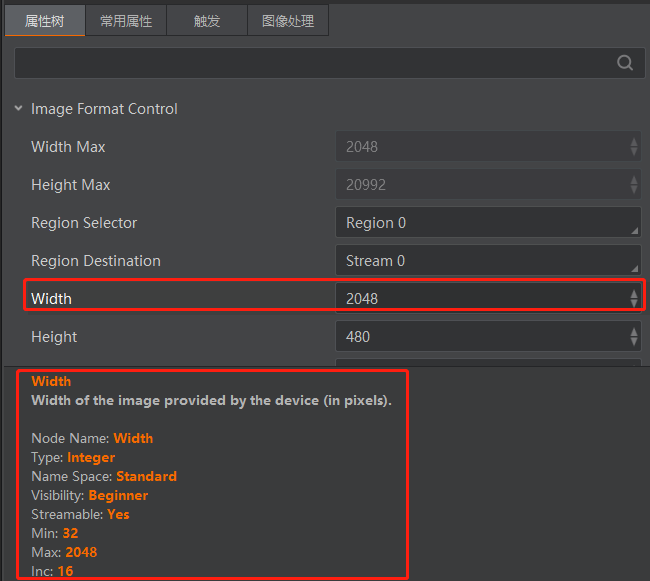Decrease Width using down stepper arrow

click(634, 303)
